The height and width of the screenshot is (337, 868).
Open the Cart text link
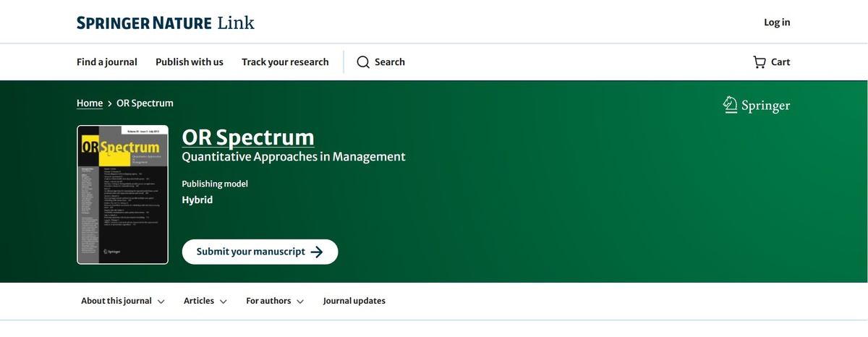(780, 62)
